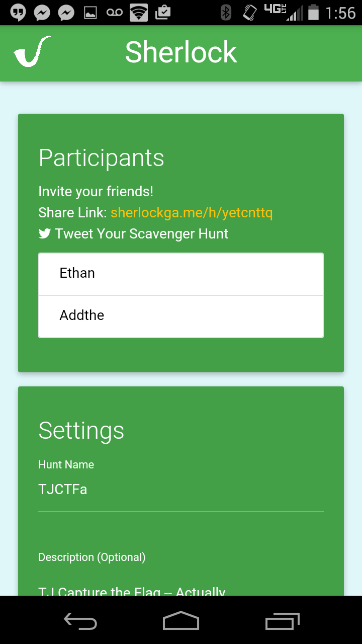Open the first Messenger notification icon
The width and height of the screenshot is (362, 644).
tap(42, 13)
